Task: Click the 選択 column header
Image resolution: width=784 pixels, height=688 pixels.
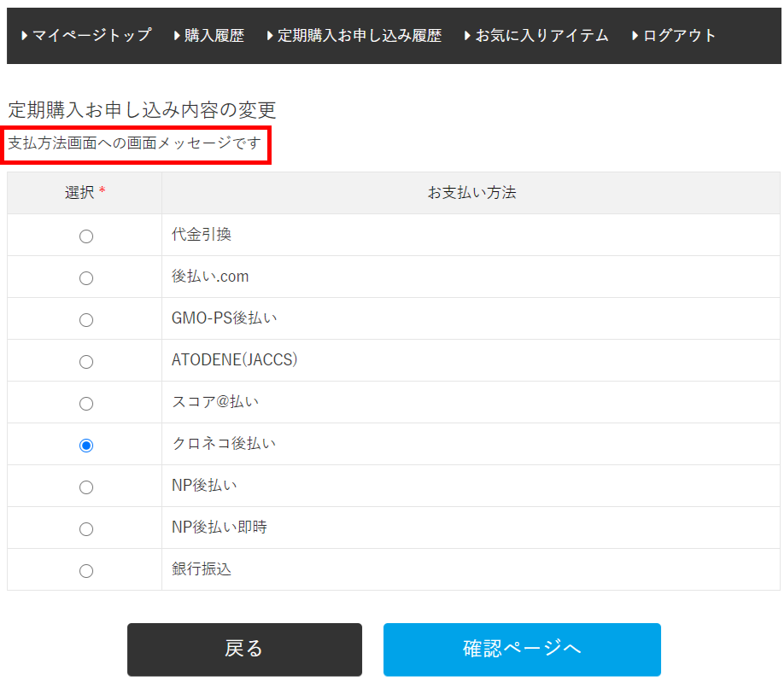Action: [80, 193]
